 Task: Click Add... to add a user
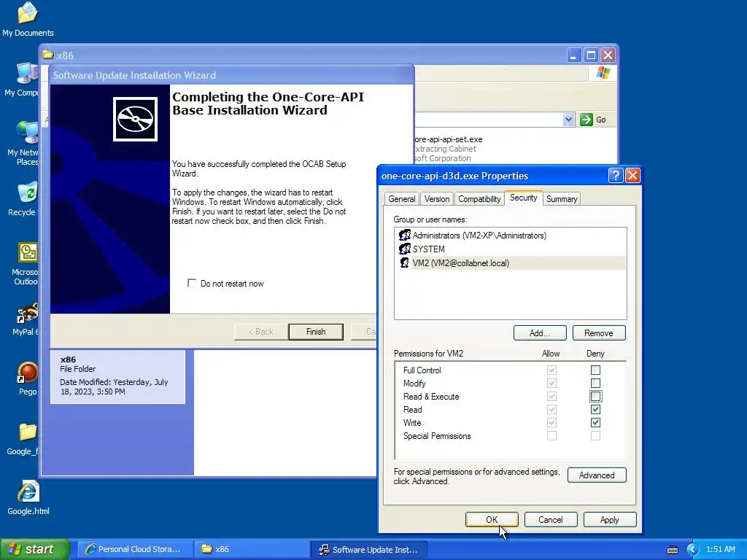point(540,333)
